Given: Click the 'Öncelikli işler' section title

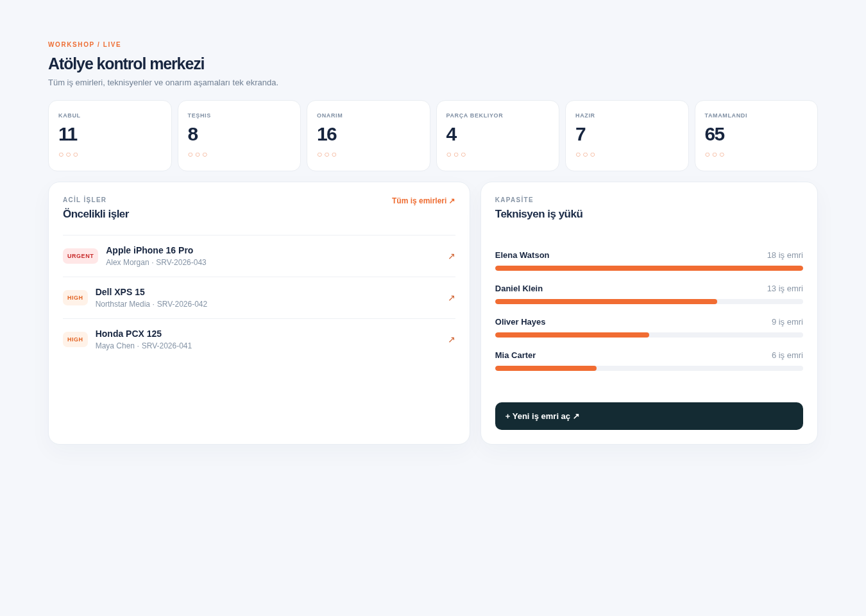Looking at the screenshot, I should click(96, 214).
